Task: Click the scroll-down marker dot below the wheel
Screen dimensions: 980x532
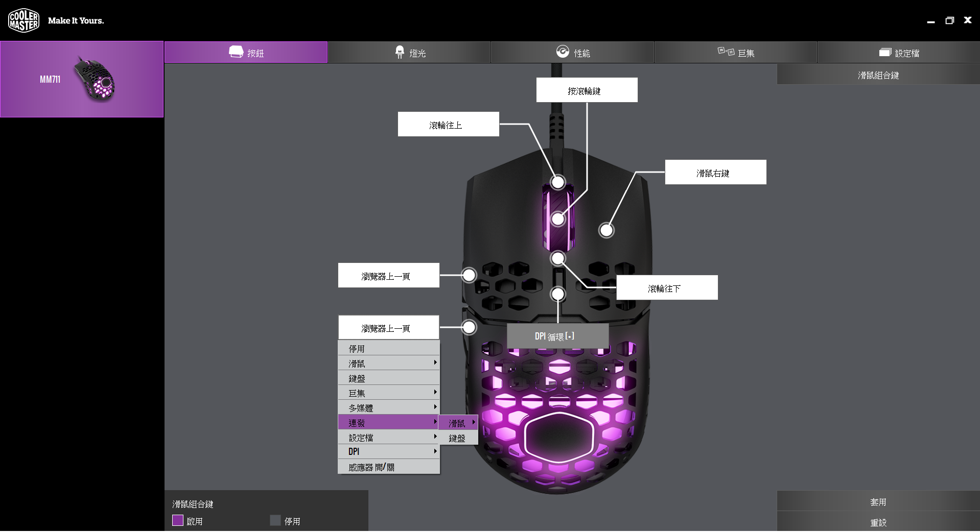Action: [x=558, y=258]
